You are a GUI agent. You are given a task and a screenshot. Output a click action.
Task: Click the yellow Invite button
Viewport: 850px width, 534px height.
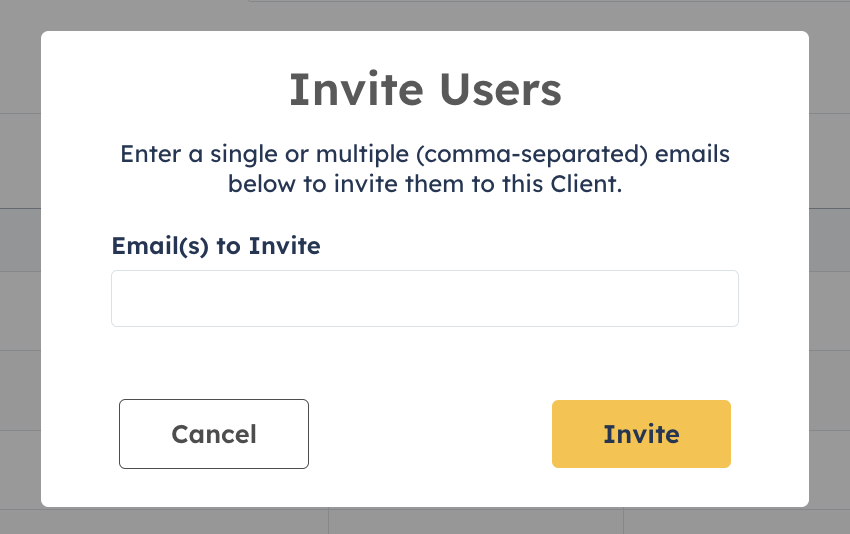[x=641, y=434]
